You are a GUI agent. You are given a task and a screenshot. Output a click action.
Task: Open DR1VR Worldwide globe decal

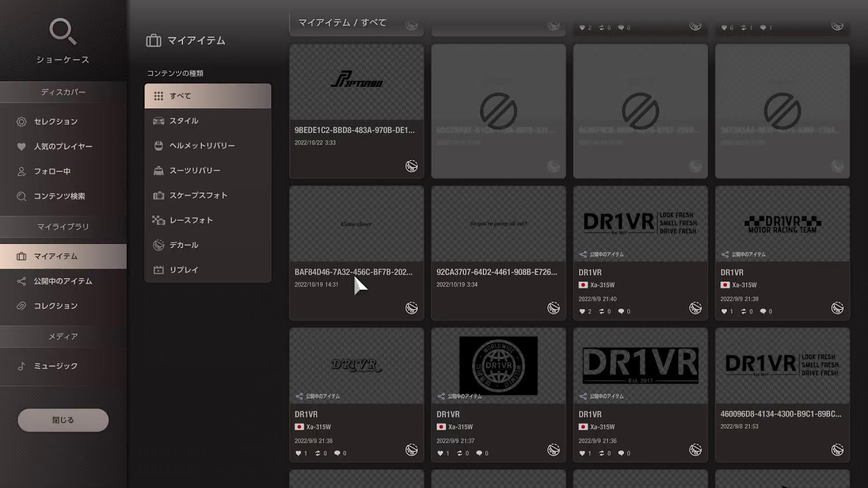[x=498, y=366]
